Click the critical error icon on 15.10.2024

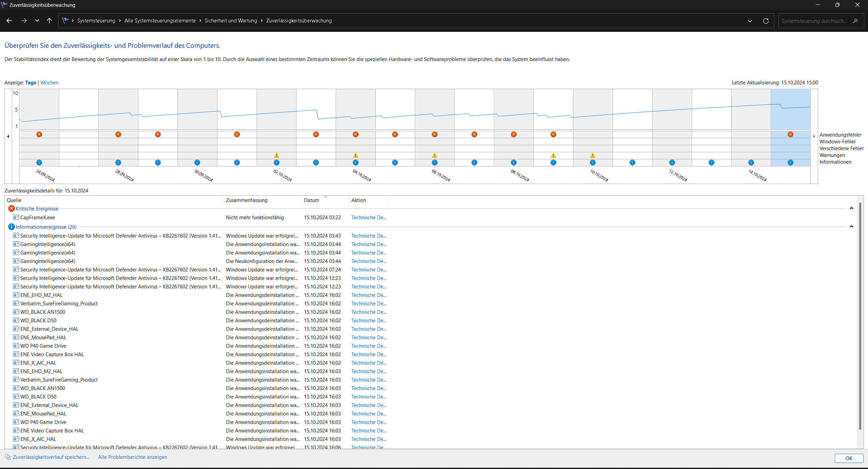click(790, 135)
